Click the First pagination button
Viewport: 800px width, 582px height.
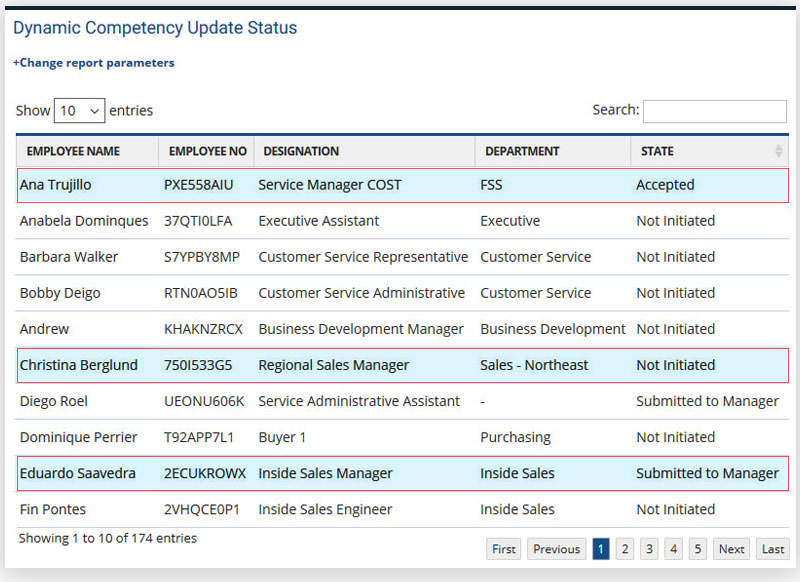pos(503,549)
